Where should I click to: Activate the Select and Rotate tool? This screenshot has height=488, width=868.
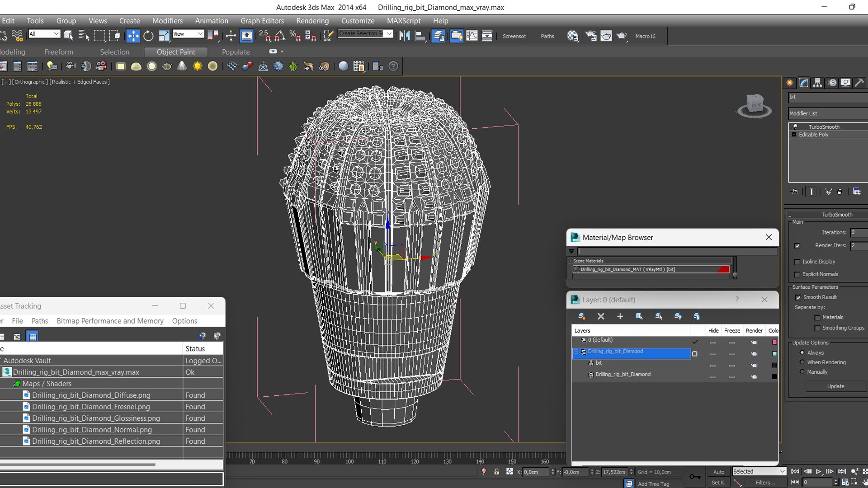click(148, 36)
